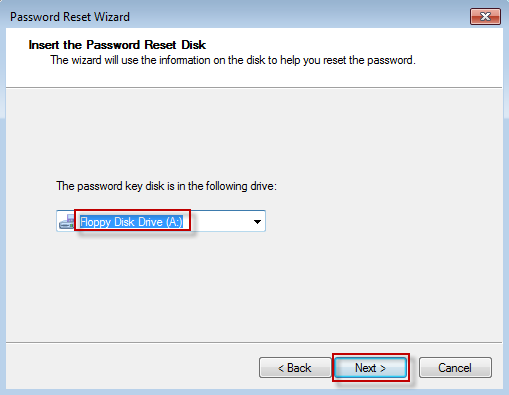Expand the drive selection dropdown arrow
Image resolution: width=509 pixels, height=395 pixels.
[257, 222]
